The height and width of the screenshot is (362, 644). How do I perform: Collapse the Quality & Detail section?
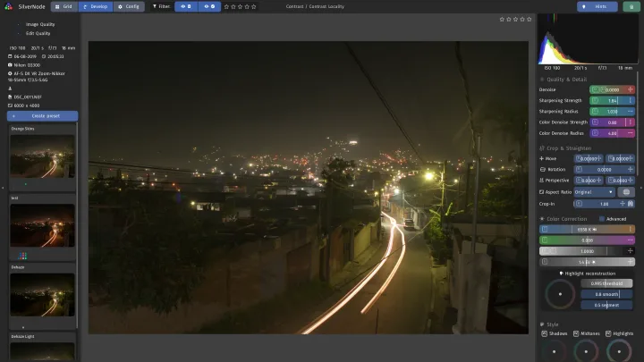566,80
